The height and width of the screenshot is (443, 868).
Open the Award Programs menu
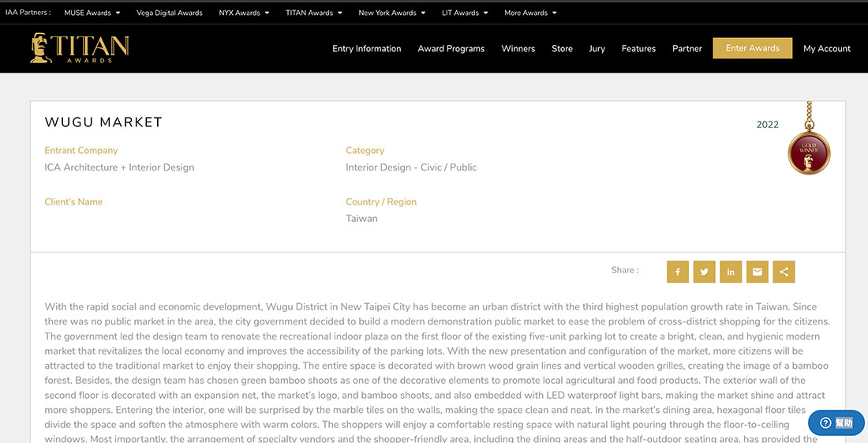pyautogui.click(x=451, y=48)
